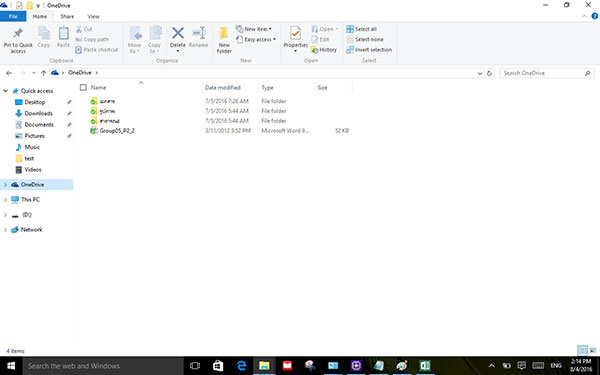The height and width of the screenshot is (375, 600).
Task: Switch to the View tab
Action: [x=93, y=16]
